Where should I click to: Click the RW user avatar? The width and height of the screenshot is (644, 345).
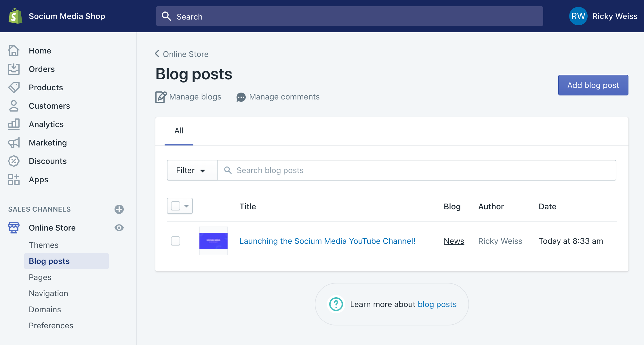point(578,16)
